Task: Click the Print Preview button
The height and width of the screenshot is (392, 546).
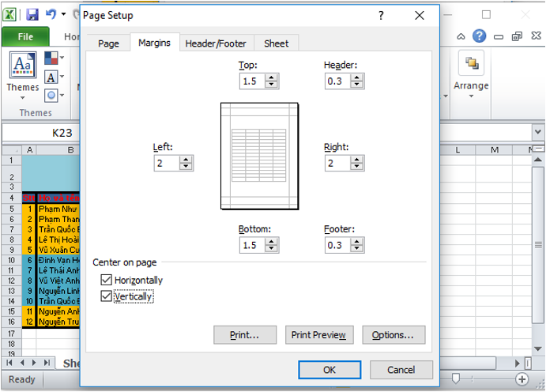Action: (318, 335)
